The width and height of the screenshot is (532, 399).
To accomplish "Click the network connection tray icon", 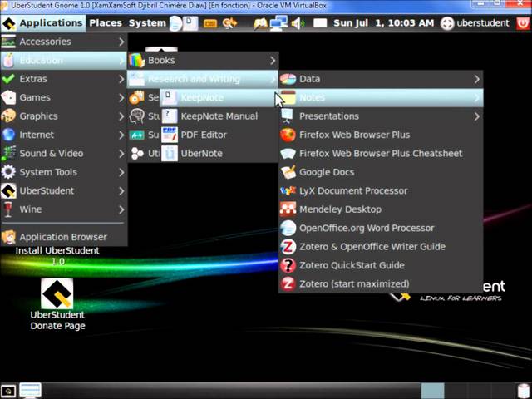I will click(279, 23).
